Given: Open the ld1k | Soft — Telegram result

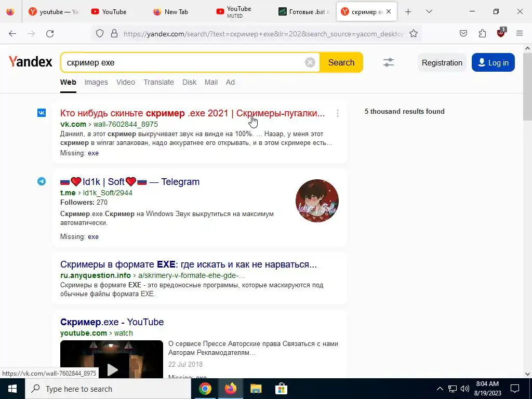Looking at the screenshot, I should point(130,182).
